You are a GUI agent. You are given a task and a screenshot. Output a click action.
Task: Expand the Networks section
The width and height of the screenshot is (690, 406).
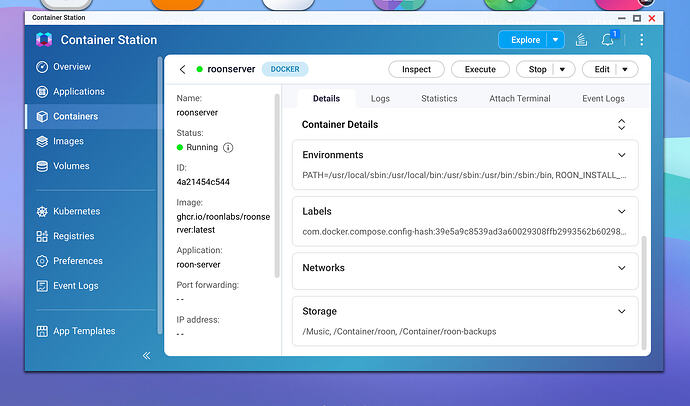click(621, 268)
